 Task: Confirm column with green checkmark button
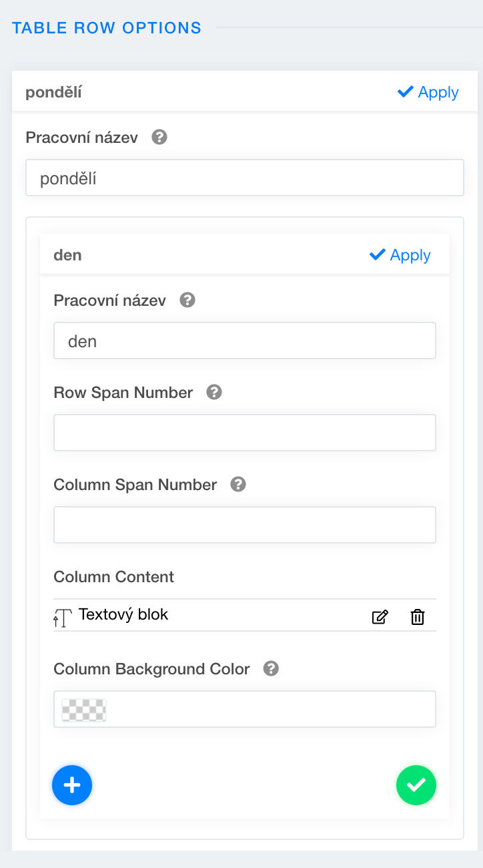[x=416, y=785]
